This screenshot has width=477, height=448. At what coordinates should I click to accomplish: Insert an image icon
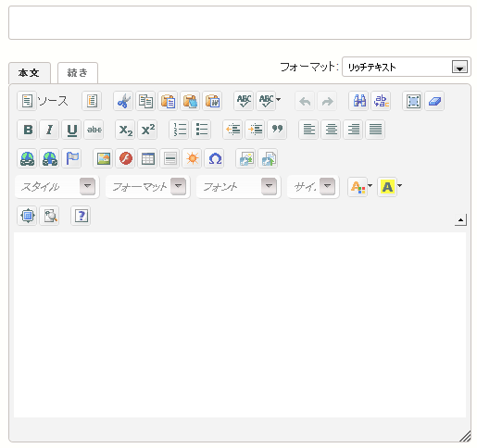(x=103, y=158)
